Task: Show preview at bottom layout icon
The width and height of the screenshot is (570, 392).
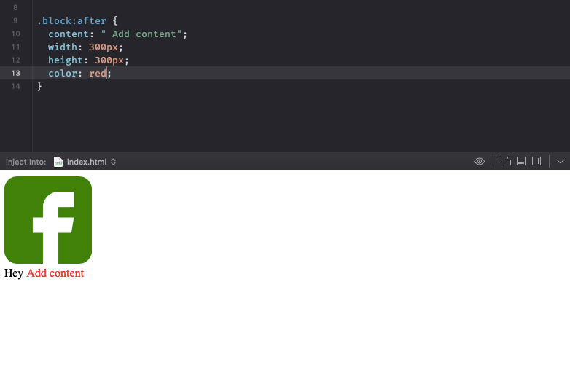Action: point(521,161)
